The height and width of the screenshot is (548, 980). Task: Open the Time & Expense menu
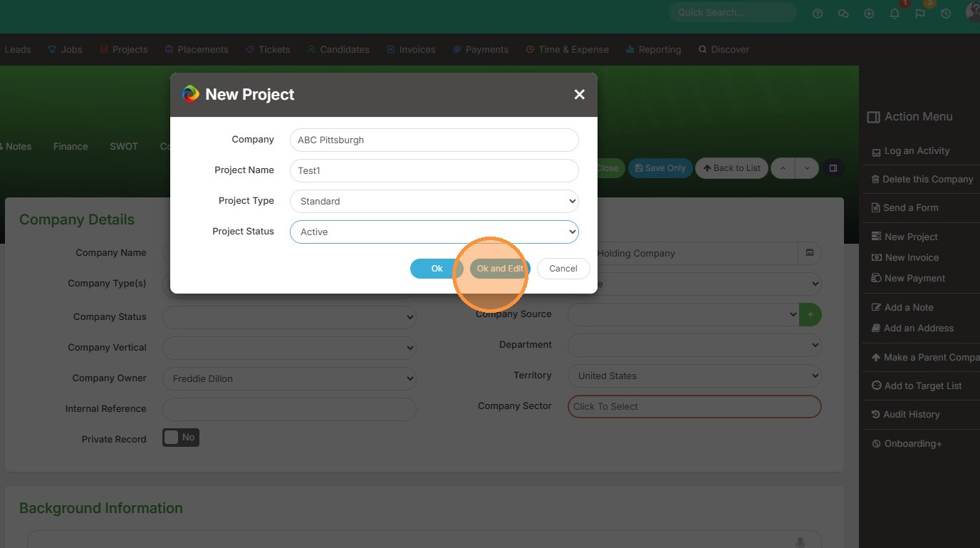[568, 49]
